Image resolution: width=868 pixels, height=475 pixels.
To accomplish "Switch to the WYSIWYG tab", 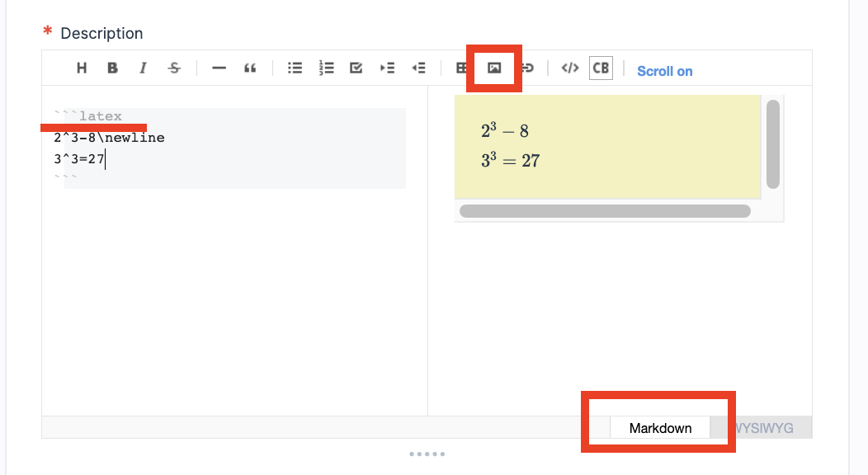I will point(763,428).
